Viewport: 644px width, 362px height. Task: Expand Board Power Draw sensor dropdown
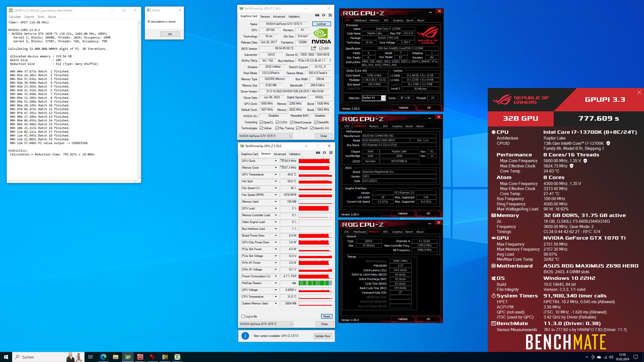click(x=276, y=236)
